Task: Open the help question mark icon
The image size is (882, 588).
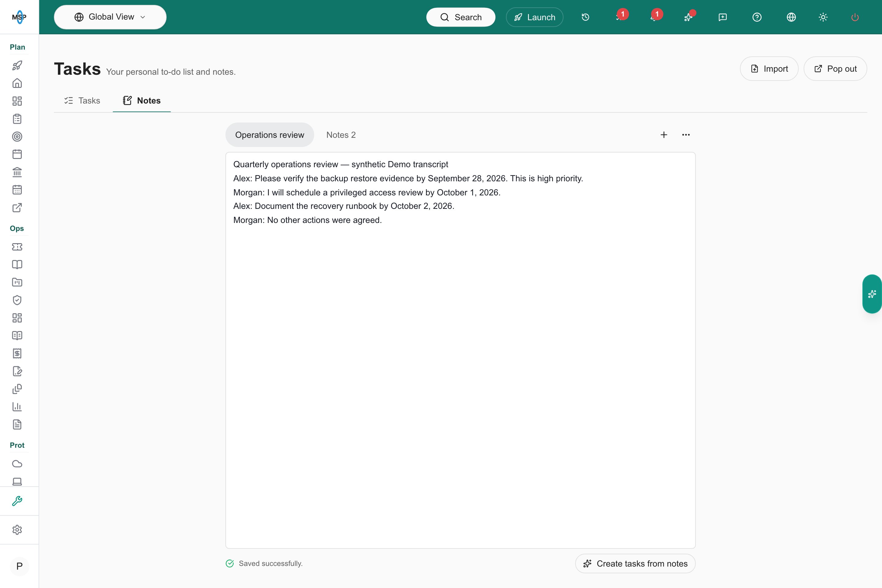Action: pyautogui.click(x=757, y=17)
